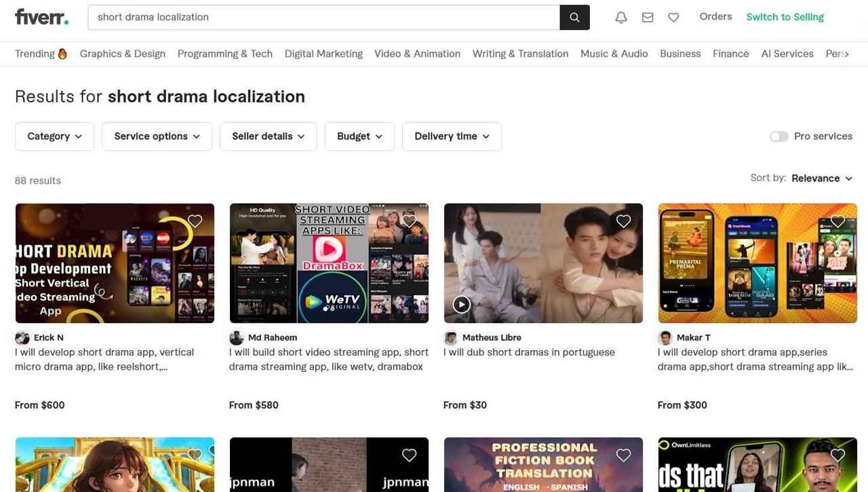
Task: Click the Fiverr logo
Action: (x=41, y=17)
